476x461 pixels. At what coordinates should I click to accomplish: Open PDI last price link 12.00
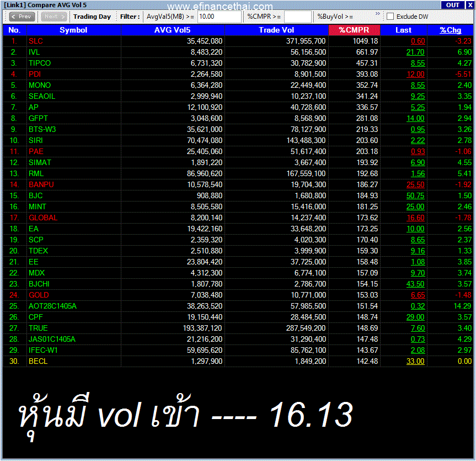[415, 74]
